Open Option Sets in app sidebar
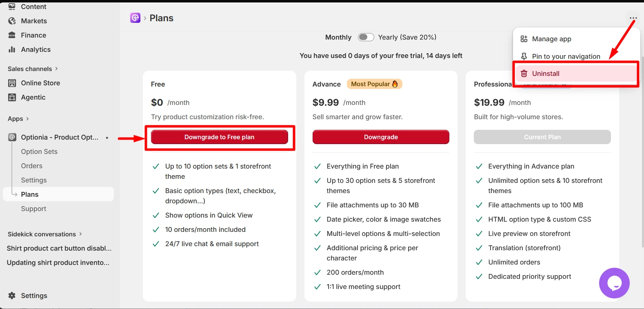This screenshot has height=309, width=644. tap(39, 151)
